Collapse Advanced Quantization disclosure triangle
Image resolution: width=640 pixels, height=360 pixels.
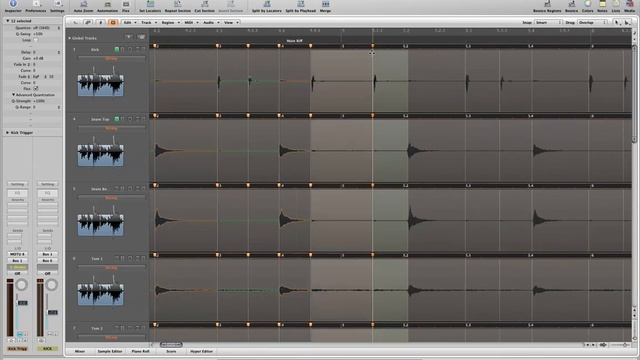(13, 95)
